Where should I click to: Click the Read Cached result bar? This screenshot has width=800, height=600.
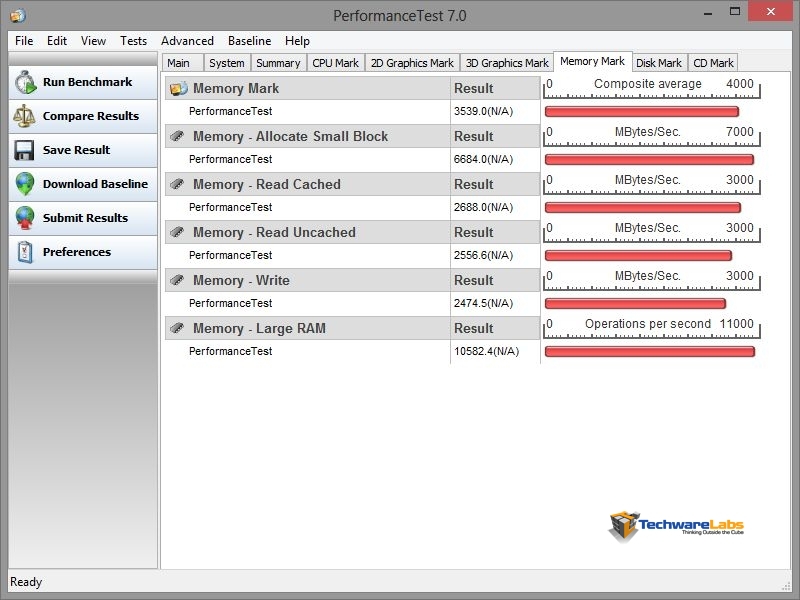tap(643, 207)
